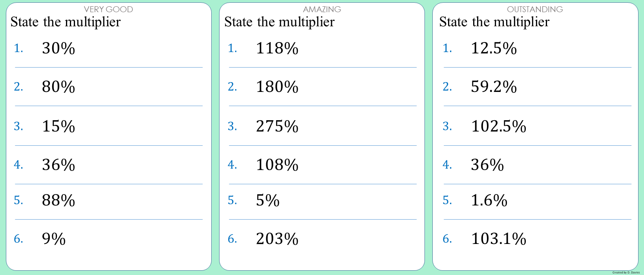Image resolution: width=644 pixels, height=275 pixels.
Task: Click 88% in the first column
Action: tap(59, 200)
